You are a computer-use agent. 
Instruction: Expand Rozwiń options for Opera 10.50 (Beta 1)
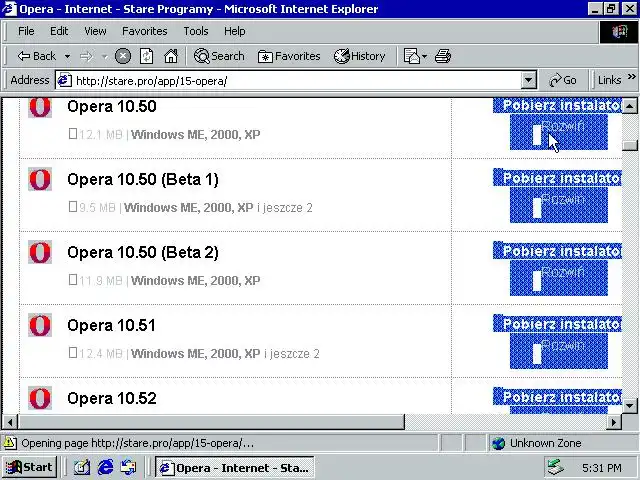point(559,205)
